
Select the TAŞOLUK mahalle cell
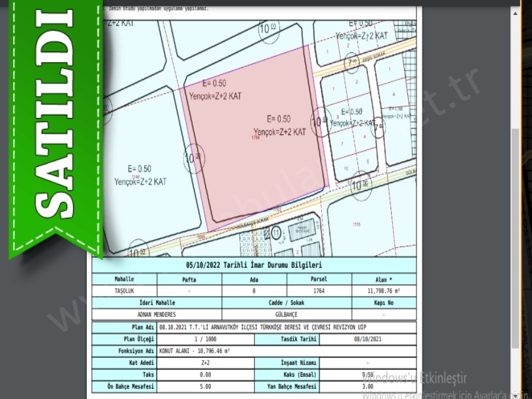click(x=124, y=291)
